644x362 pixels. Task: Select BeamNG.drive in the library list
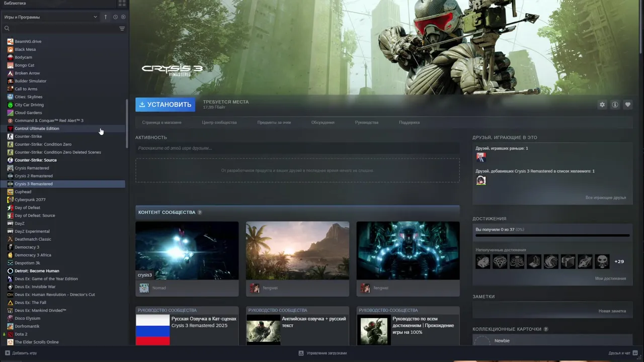(28, 41)
